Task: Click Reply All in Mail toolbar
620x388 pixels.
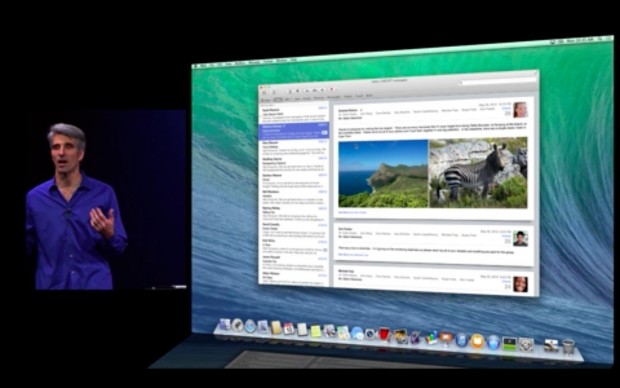Action: [x=314, y=90]
